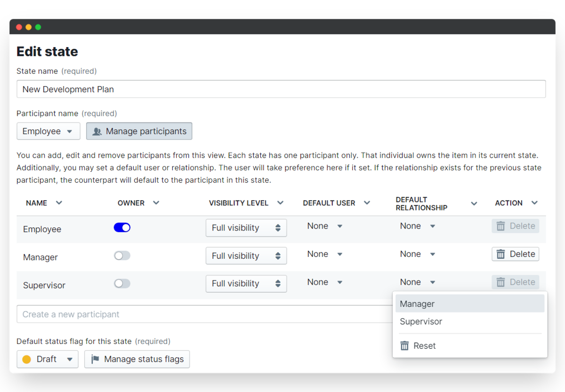Image resolution: width=565 pixels, height=392 pixels.
Task: Open OWNER column header chevron
Action: (156, 203)
